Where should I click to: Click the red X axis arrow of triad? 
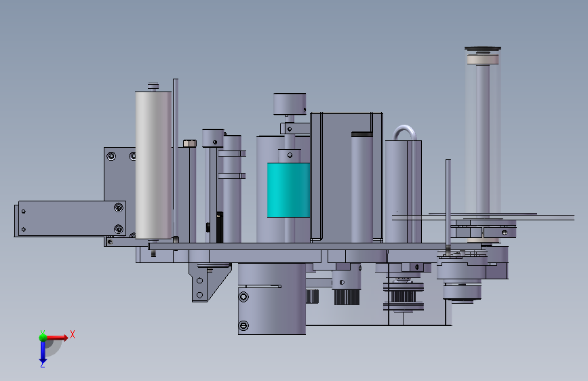click(56, 338)
